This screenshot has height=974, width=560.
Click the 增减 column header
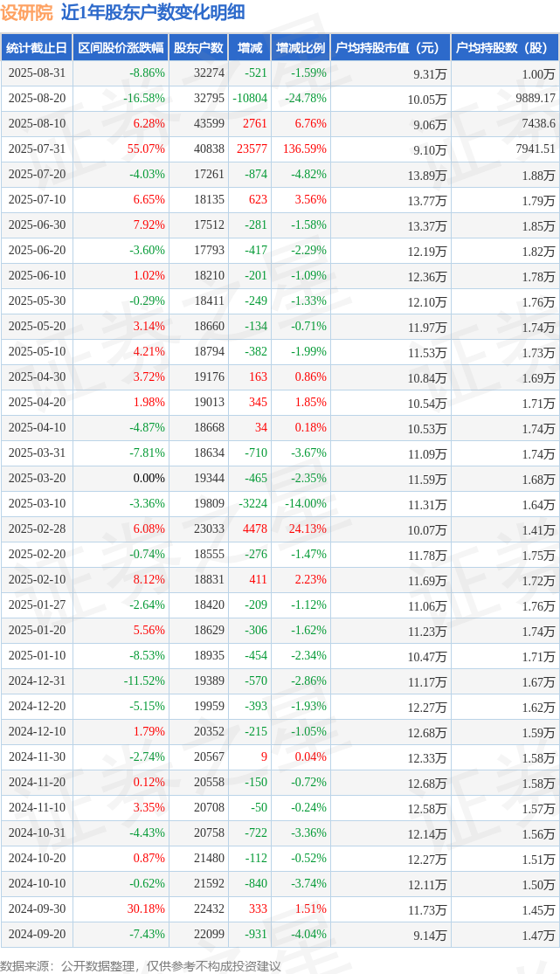pos(250,48)
